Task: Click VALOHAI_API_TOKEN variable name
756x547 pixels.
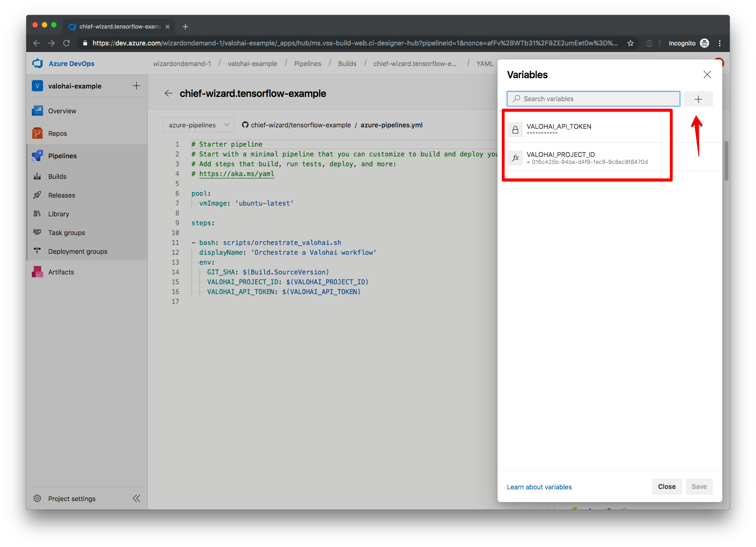Action: (x=559, y=126)
